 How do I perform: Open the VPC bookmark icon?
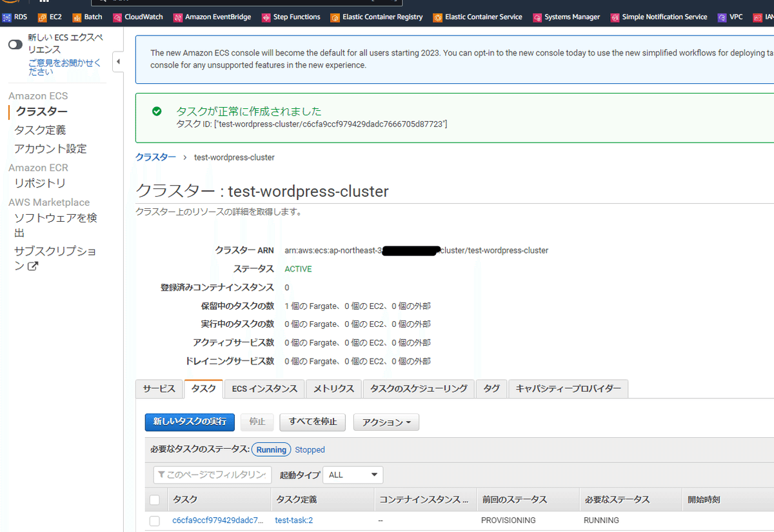click(x=722, y=17)
